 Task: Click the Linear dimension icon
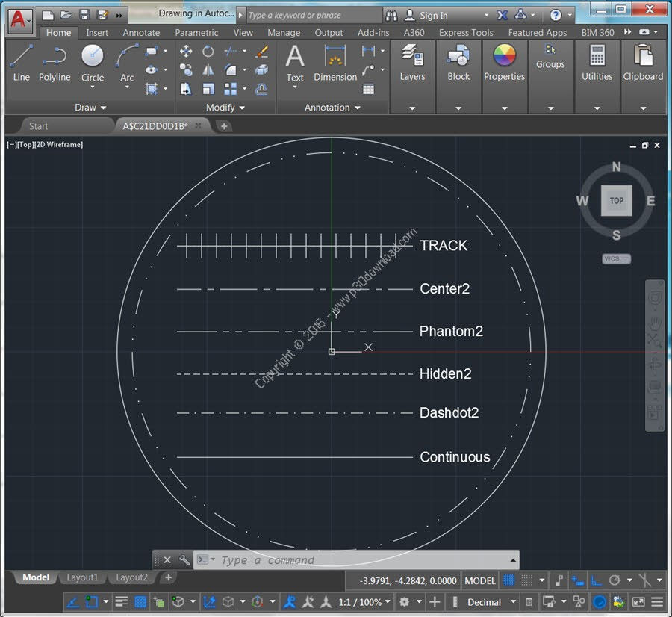coord(368,51)
